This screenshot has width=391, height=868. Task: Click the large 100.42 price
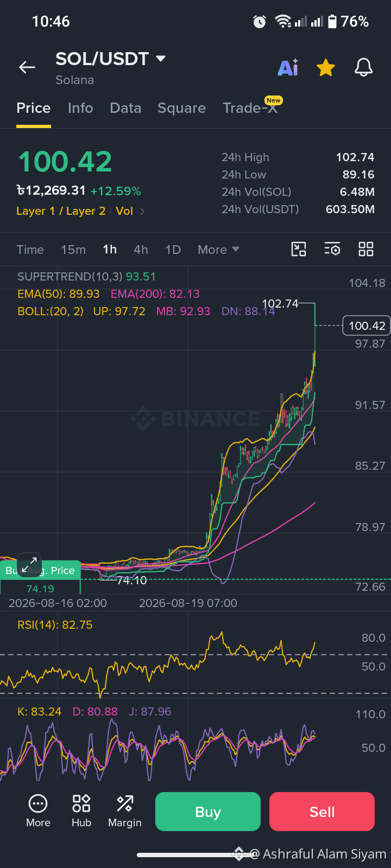point(65,162)
